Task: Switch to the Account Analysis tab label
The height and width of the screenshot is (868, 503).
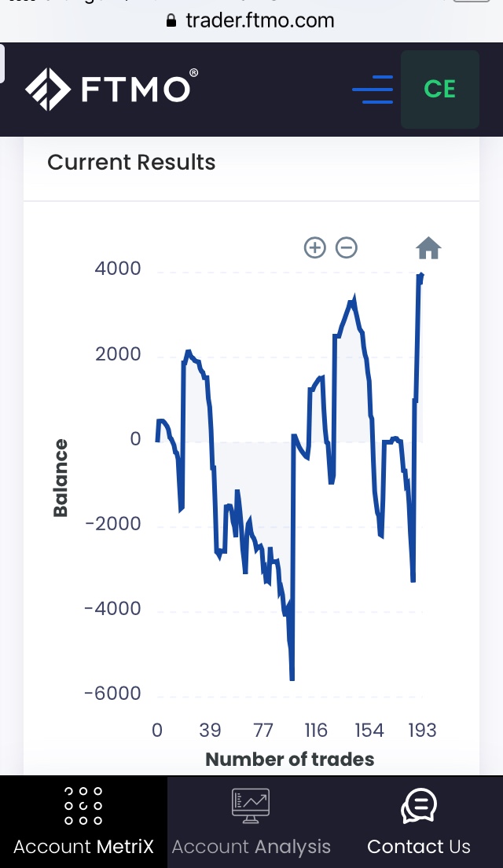Action: click(251, 847)
